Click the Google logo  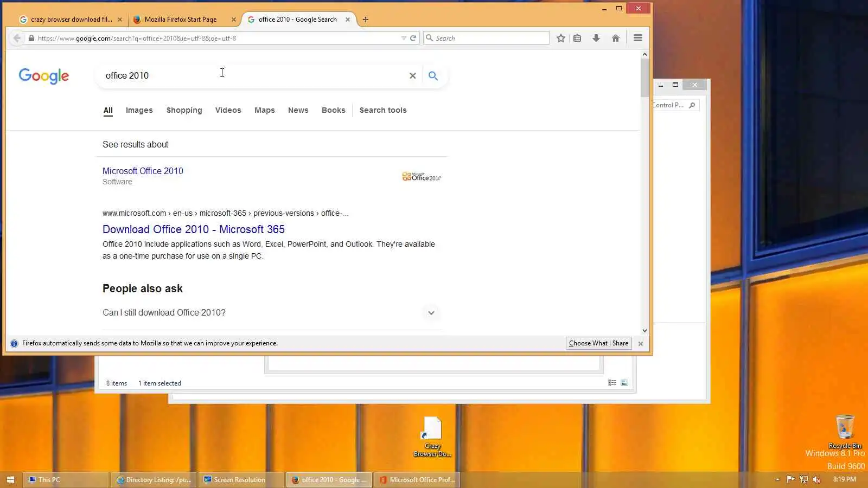coord(44,76)
